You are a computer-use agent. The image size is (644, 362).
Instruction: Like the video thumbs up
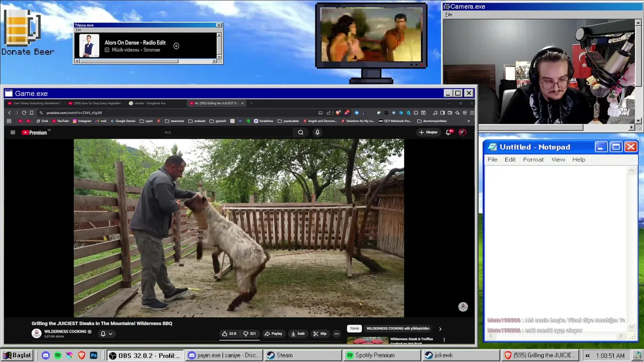click(229, 333)
